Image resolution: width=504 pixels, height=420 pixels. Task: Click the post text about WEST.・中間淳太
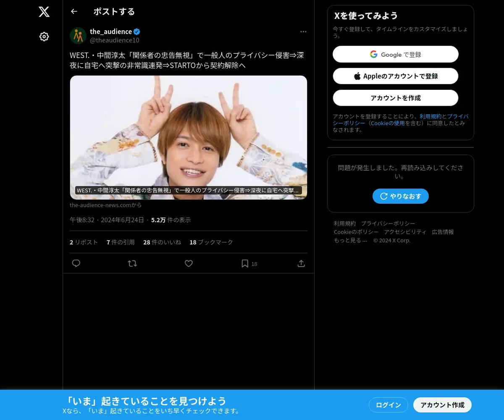tap(187, 60)
